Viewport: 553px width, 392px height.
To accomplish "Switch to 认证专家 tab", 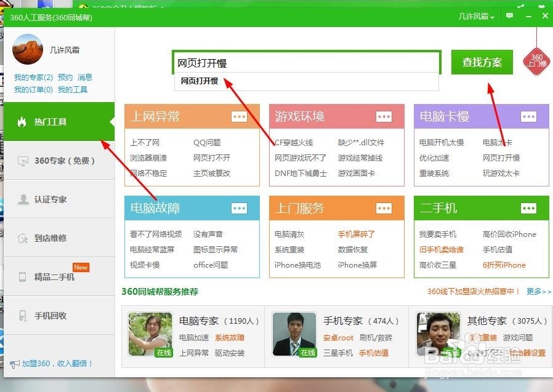I will [x=59, y=199].
